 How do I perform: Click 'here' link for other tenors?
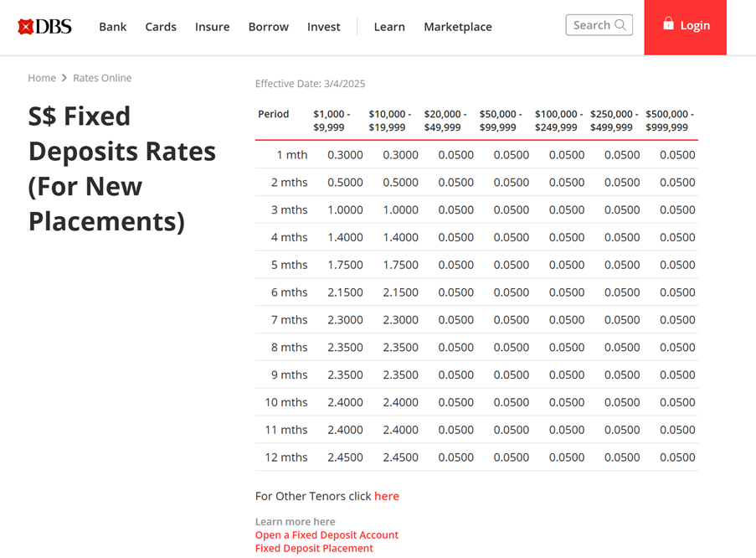pos(387,496)
